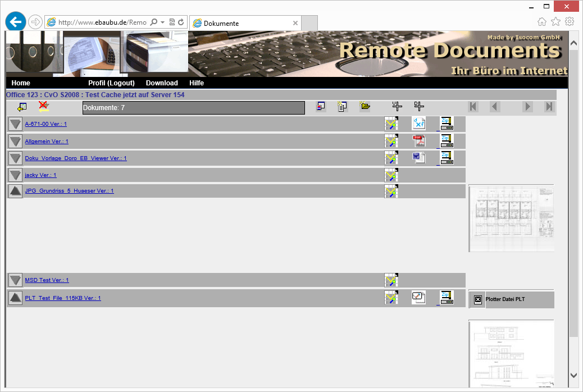Click Profil (Logout) in the menu bar
The width and height of the screenshot is (583, 392).
(x=111, y=83)
